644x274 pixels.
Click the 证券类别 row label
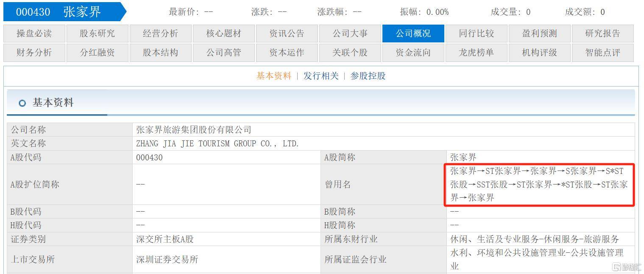[x=28, y=239]
